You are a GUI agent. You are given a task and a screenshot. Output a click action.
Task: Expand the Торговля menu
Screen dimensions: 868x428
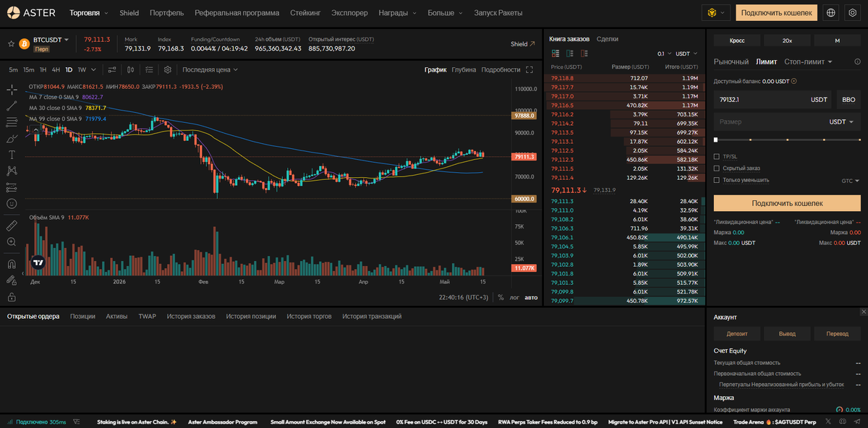click(x=89, y=13)
